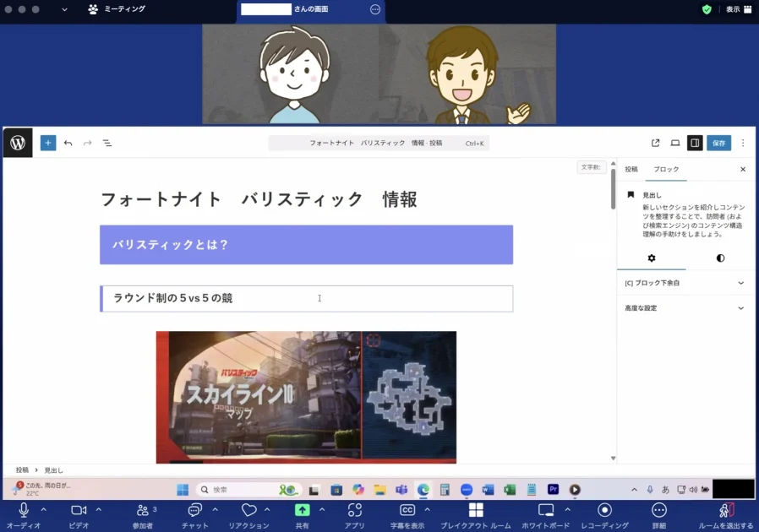Click the scrollbar down arrow
Image resolution: width=759 pixels, height=532 pixels.
point(613,458)
